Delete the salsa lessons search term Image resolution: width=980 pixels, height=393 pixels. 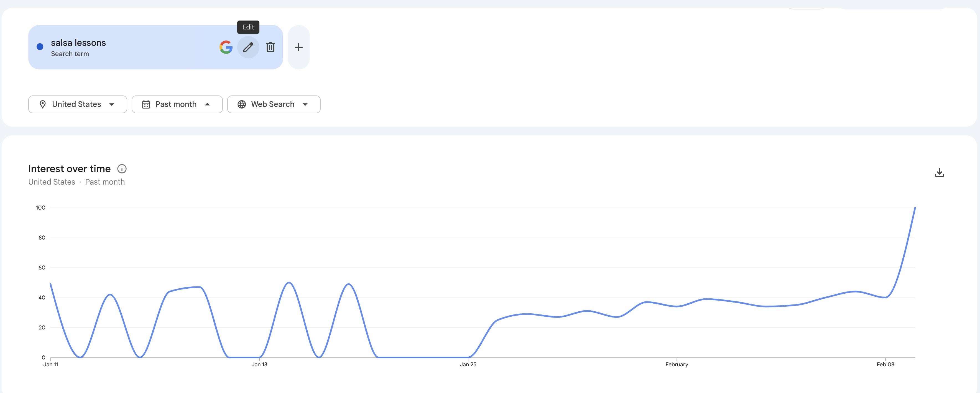pos(270,47)
